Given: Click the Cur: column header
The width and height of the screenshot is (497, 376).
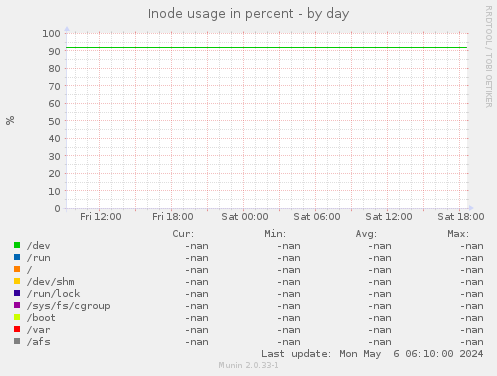Looking at the screenshot, I should [x=183, y=234].
